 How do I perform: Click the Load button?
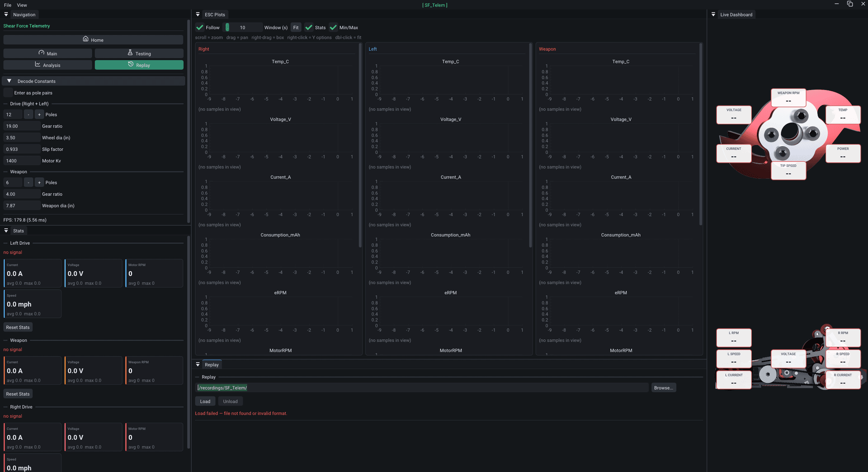coord(205,401)
